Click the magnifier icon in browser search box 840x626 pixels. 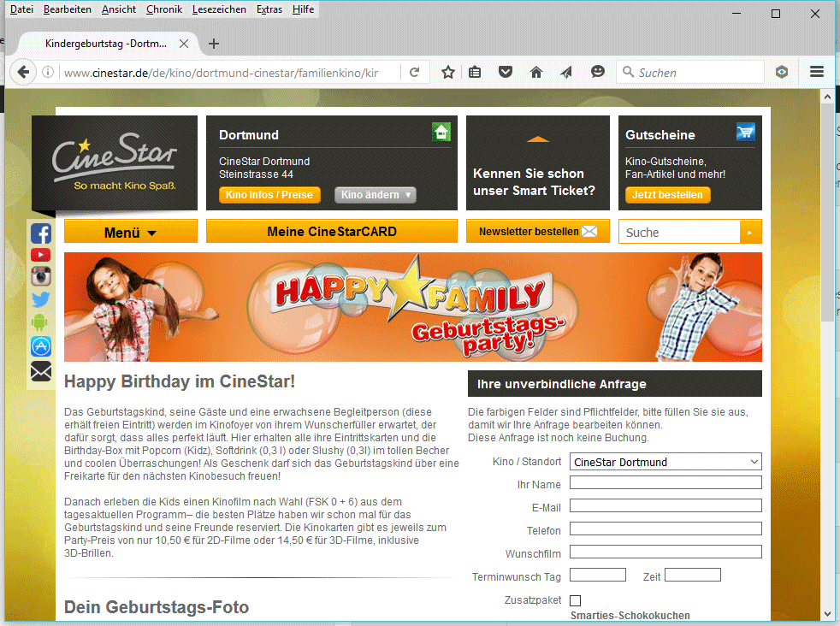tap(628, 72)
